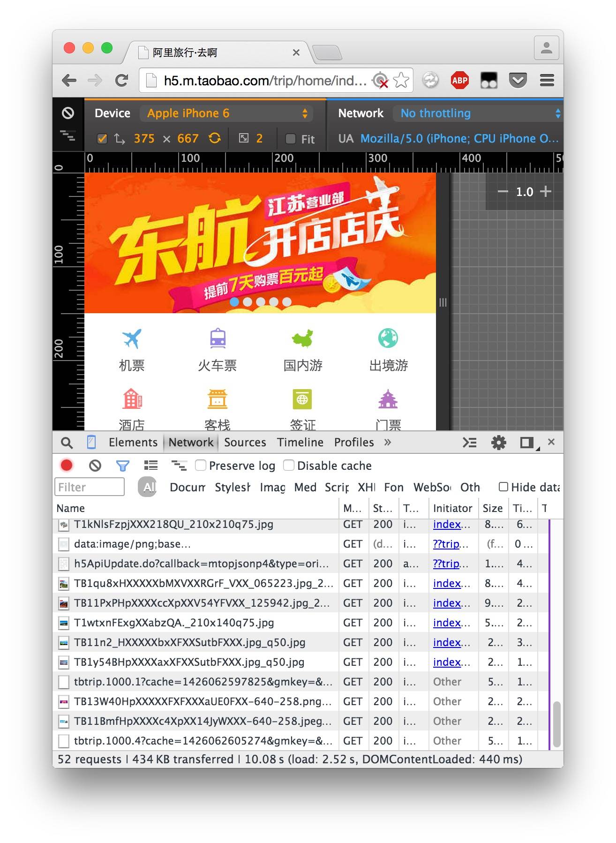Grab the viewport width resize handle
This screenshot has width=616, height=843.
tap(443, 302)
